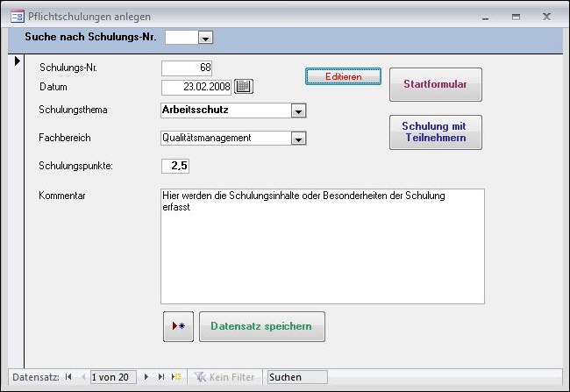Image resolution: width=570 pixels, height=392 pixels.
Task: Go to next record arrow
Action: [x=146, y=377]
